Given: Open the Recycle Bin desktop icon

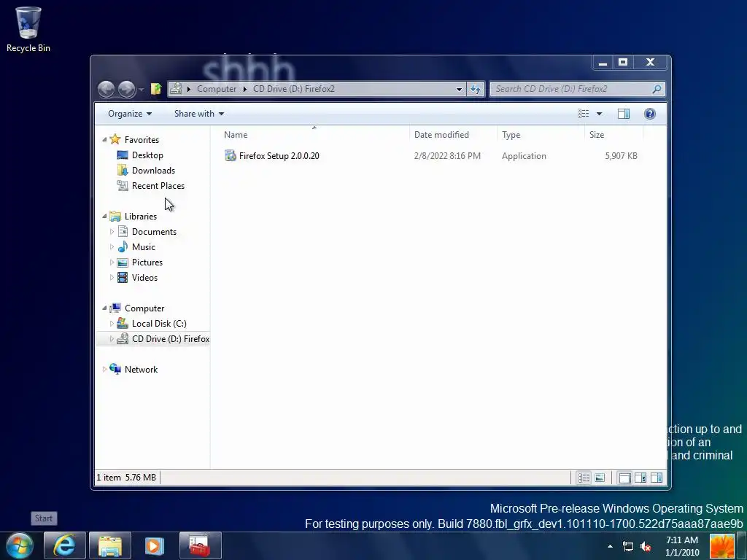Looking at the screenshot, I should tap(28, 29).
